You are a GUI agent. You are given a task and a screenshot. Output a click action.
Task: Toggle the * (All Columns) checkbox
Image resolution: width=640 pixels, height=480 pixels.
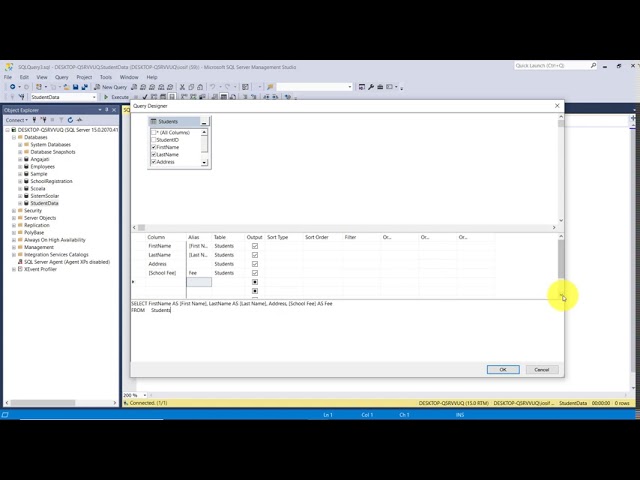[x=153, y=132]
